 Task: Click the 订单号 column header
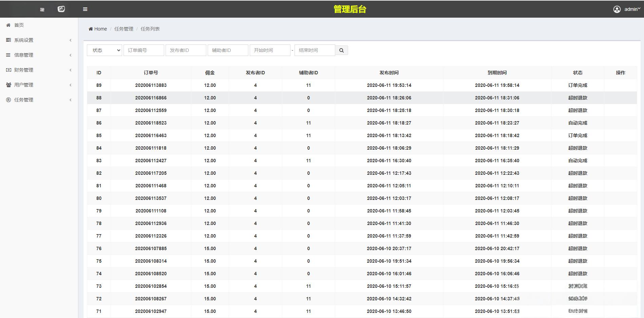[151, 73]
